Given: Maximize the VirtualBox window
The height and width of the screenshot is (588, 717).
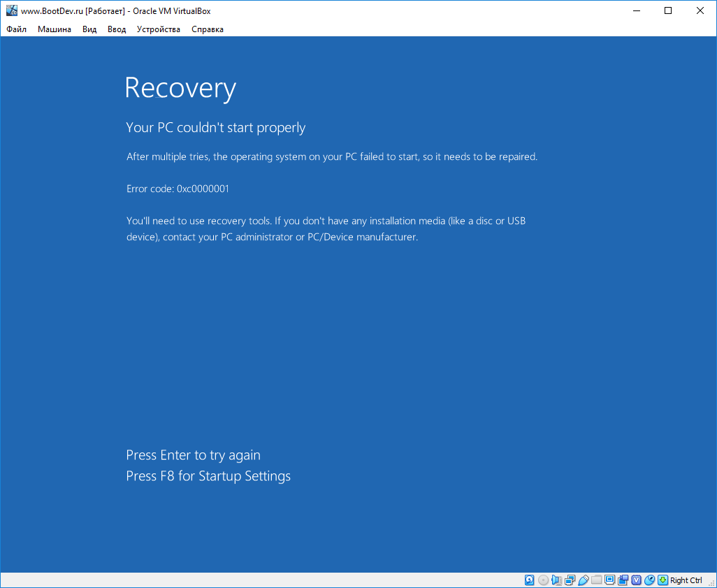Looking at the screenshot, I should (668, 10).
